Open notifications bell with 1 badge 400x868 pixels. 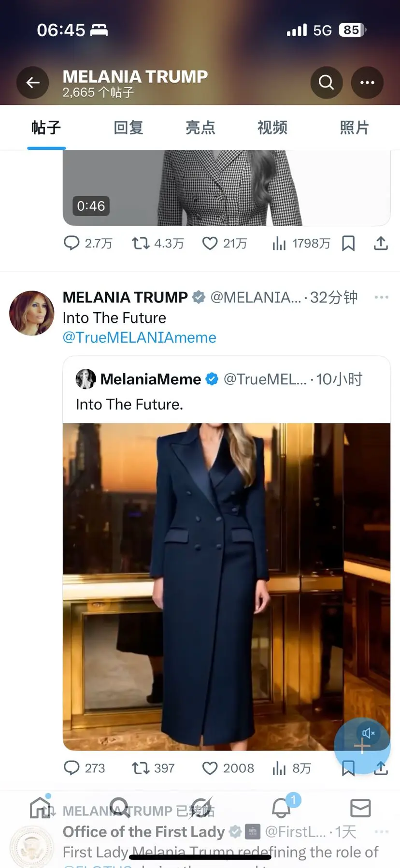(x=282, y=808)
